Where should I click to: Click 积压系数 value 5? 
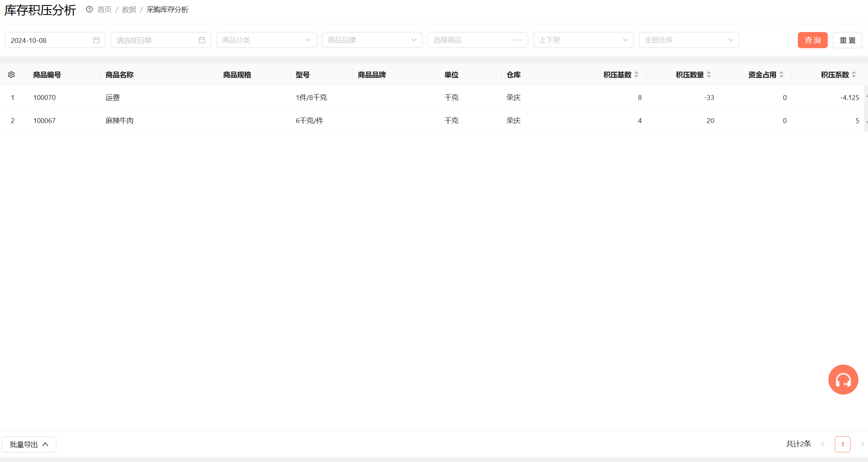point(857,120)
